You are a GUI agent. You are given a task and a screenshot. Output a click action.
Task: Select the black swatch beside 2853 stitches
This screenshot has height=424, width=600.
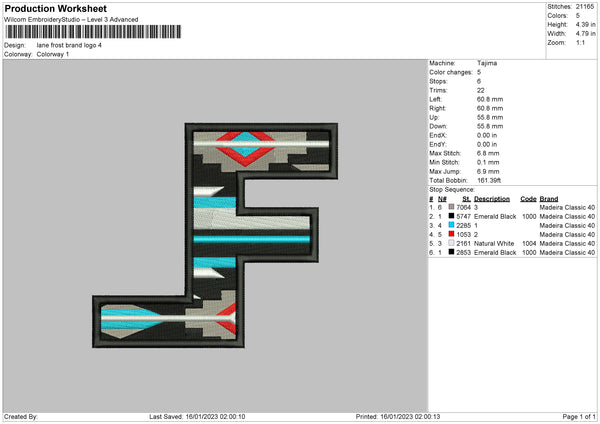[451, 252]
